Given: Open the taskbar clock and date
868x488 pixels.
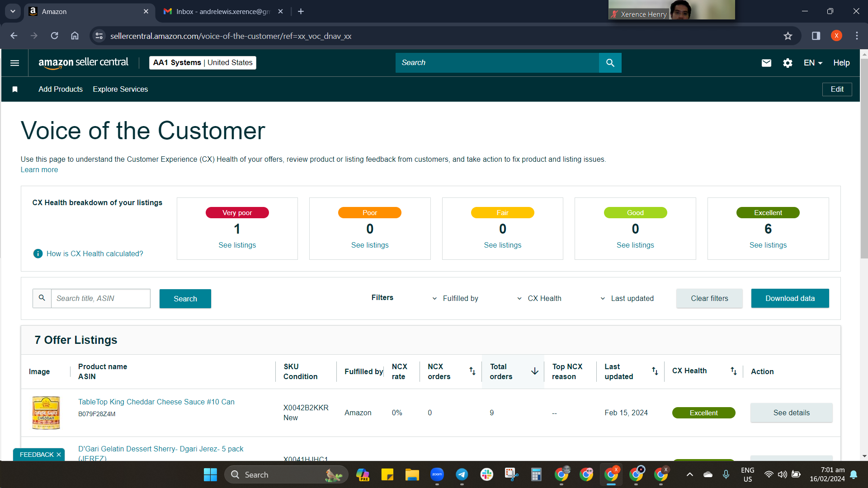Looking at the screenshot, I should (x=827, y=474).
